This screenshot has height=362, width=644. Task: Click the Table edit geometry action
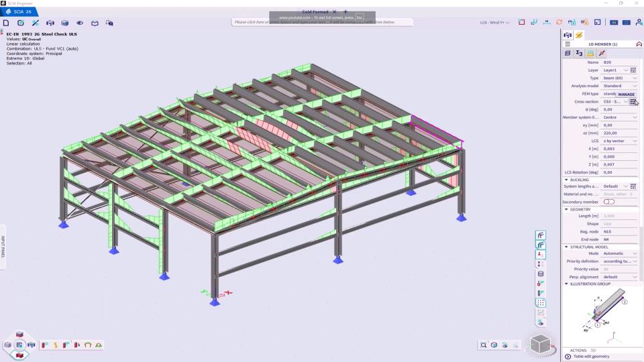click(x=591, y=357)
